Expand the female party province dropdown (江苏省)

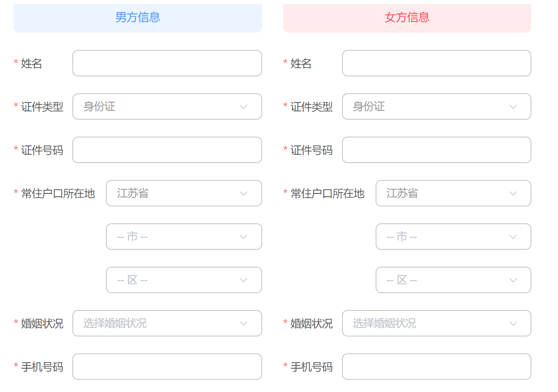453,193
